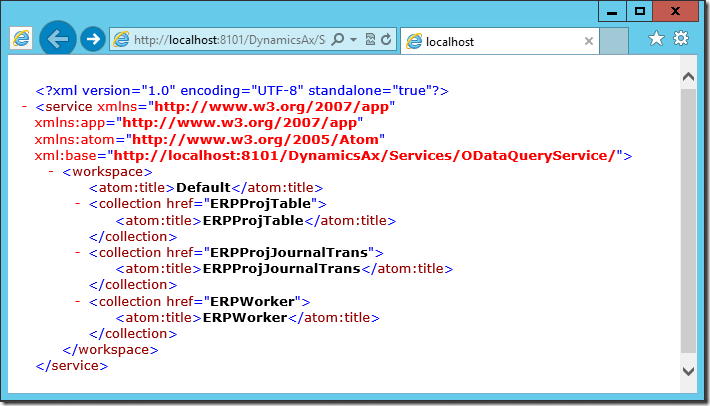This screenshot has width=710, height=406.
Task: Click the scrollbar down arrow
Action: click(688, 372)
